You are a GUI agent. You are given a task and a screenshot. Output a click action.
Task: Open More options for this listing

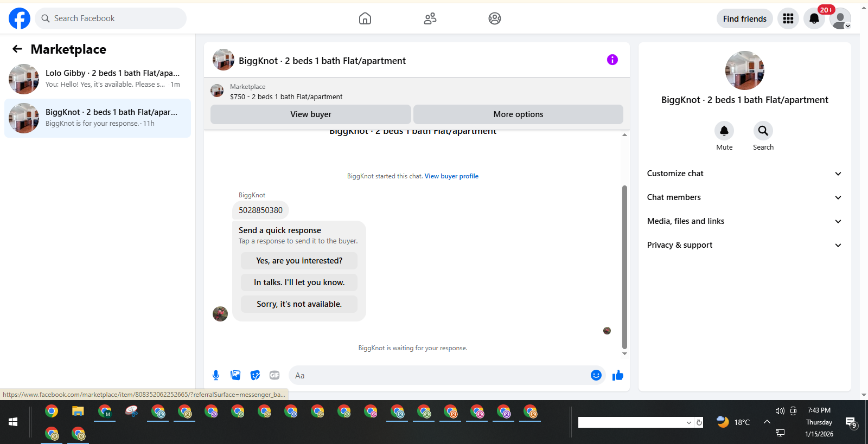[x=518, y=114]
